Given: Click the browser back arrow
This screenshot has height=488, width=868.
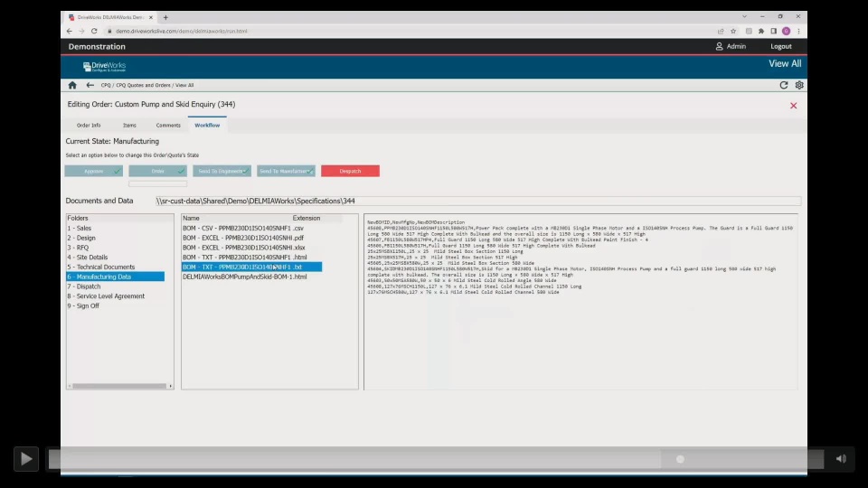Looking at the screenshot, I should [x=70, y=31].
